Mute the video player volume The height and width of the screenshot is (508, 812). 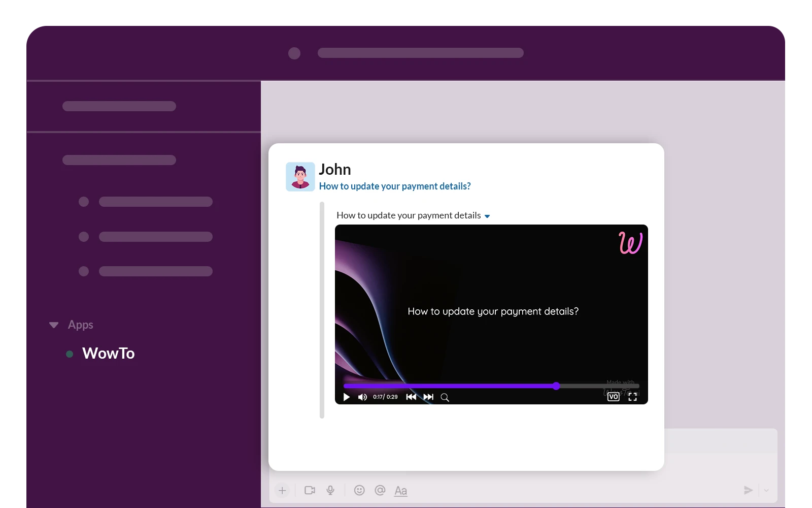pos(362,397)
